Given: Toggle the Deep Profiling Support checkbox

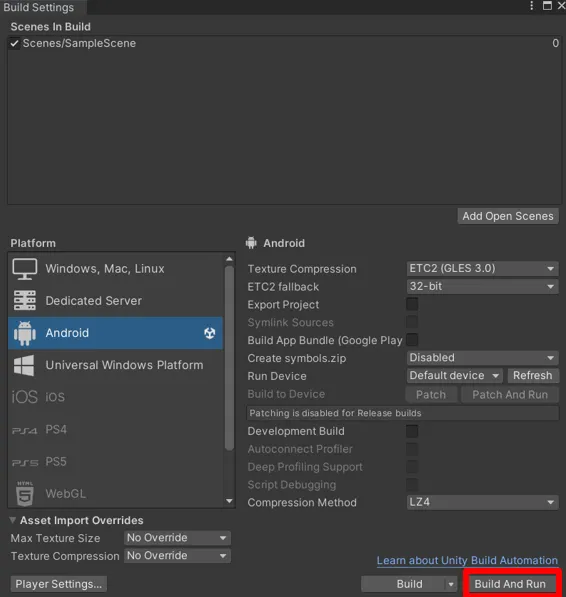Looking at the screenshot, I should (x=412, y=467).
